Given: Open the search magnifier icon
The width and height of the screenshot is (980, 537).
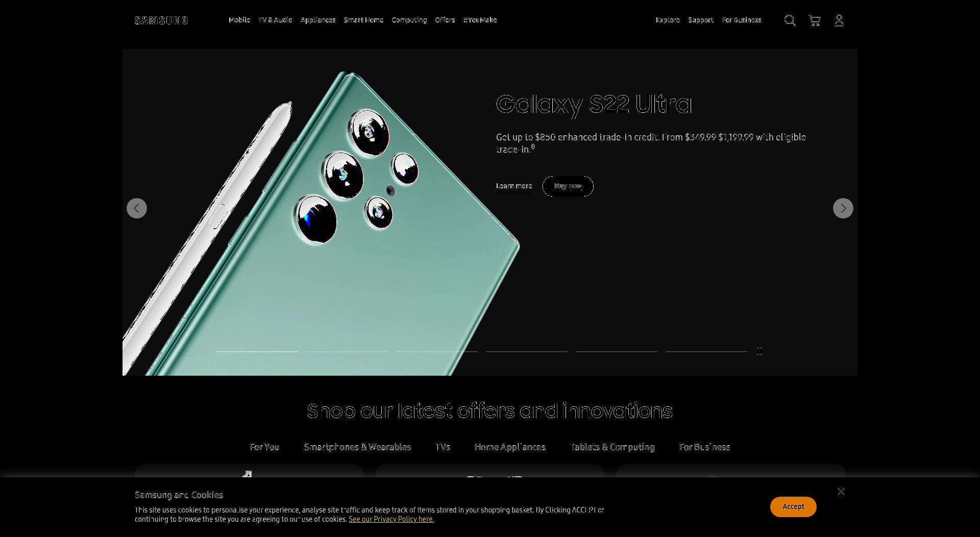Looking at the screenshot, I should click(790, 20).
